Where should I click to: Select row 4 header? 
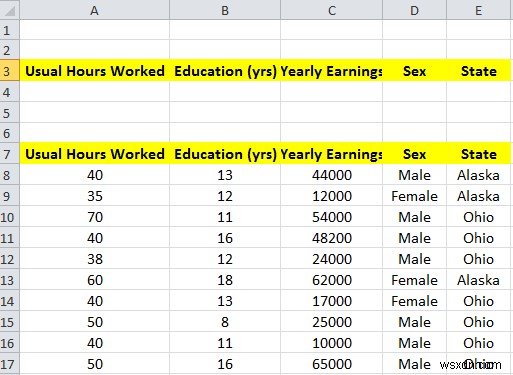pos(10,92)
